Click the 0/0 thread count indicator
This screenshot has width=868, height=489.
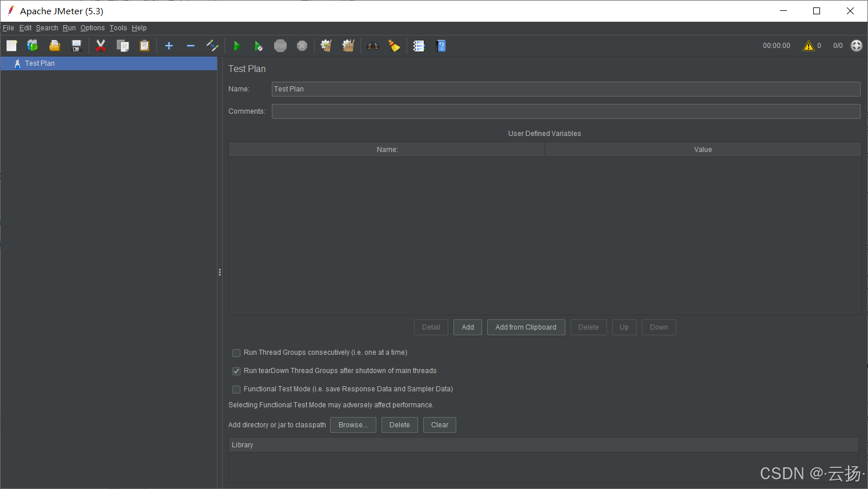pyautogui.click(x=838, y=46)
